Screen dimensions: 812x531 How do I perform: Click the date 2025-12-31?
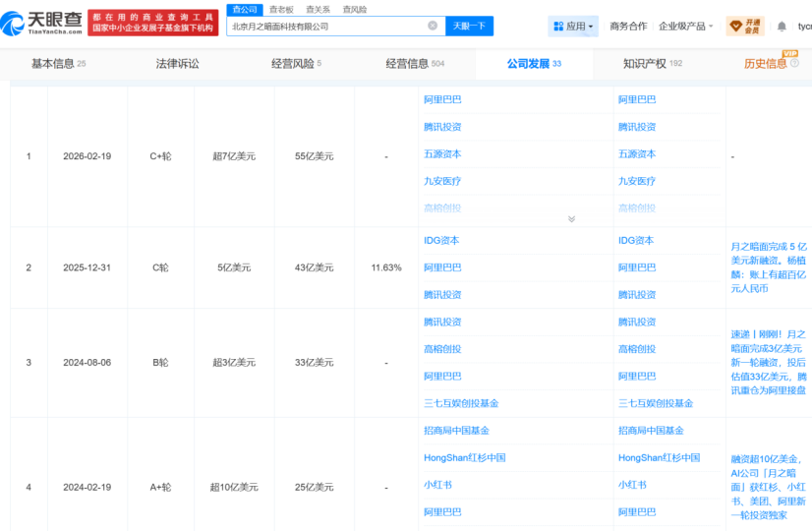coord(87,267)
